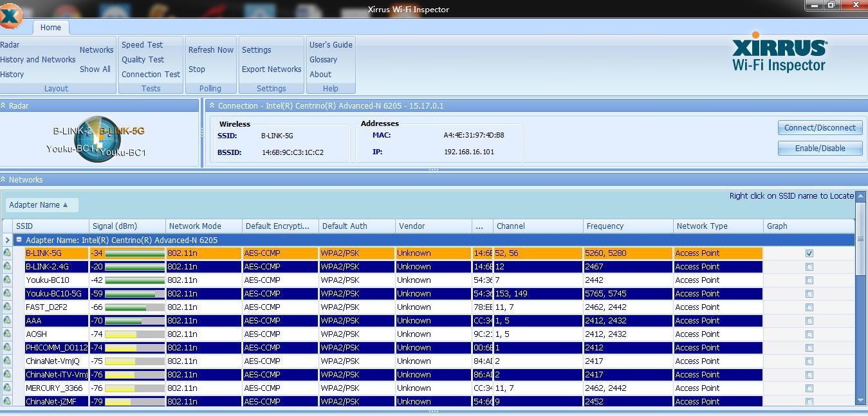868x416 pixels.
Task: Click the FAST_D2F2 signal strength bar
Action: click(134, 307)
